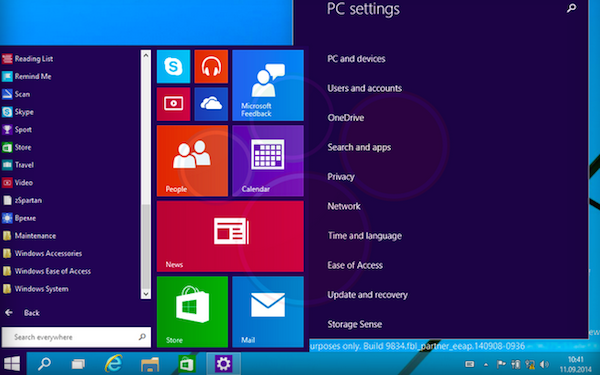Open Time and language settings
The height and width of the screenshot is (375, 600).
pyautogui.click(x=365, y=236)
